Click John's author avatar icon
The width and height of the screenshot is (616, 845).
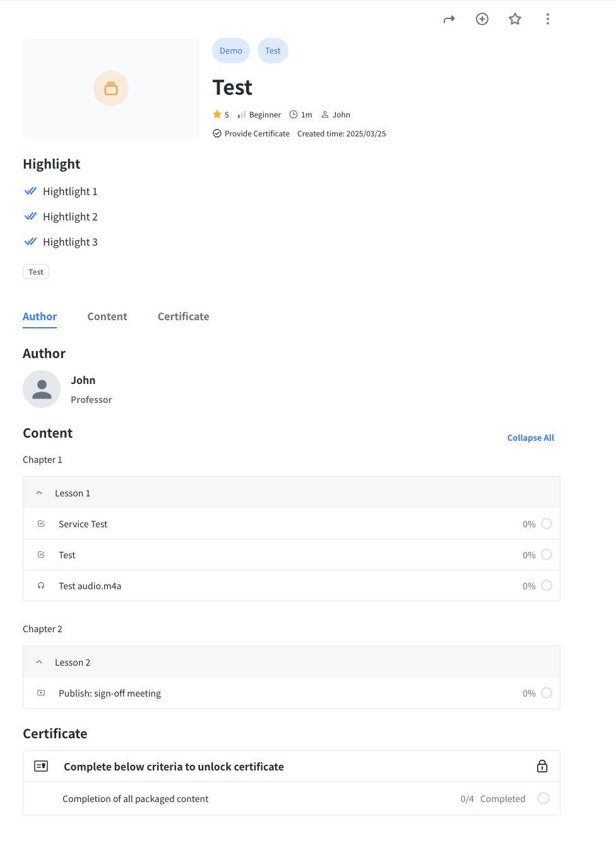pos(42,389)
